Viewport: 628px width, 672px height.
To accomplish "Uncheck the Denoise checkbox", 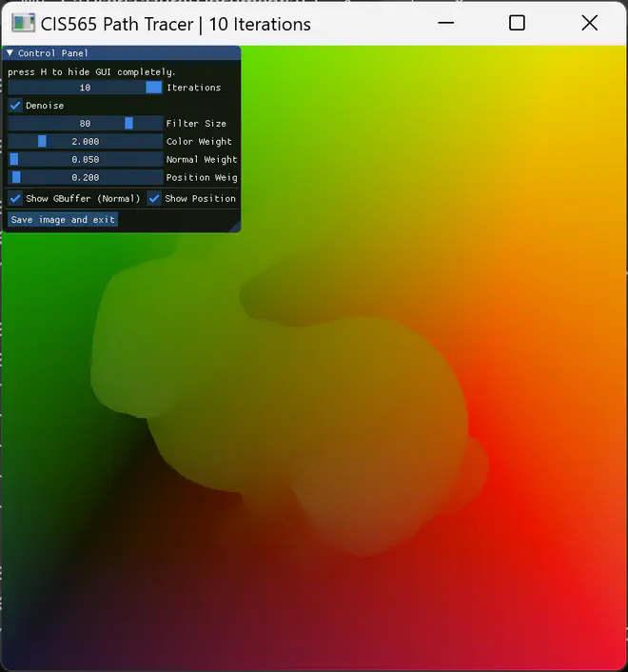I will [x=15, y=106].
